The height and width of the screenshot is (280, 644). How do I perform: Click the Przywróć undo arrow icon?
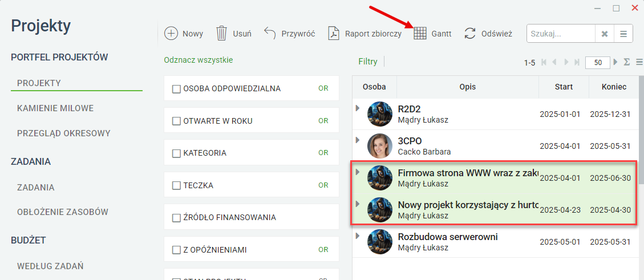269,33
